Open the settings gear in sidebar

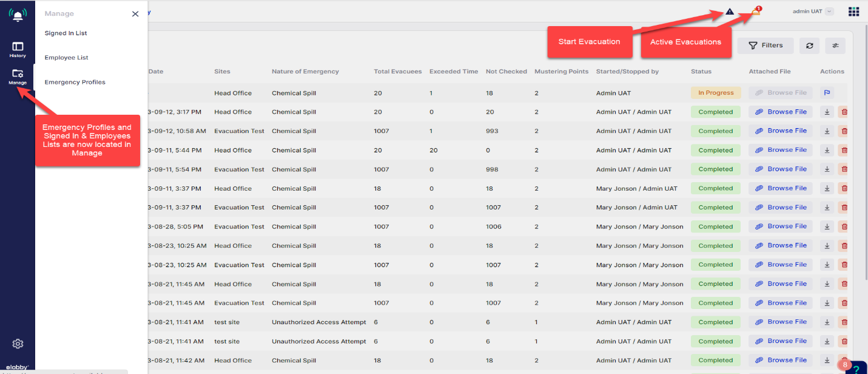tap(18, 344)
